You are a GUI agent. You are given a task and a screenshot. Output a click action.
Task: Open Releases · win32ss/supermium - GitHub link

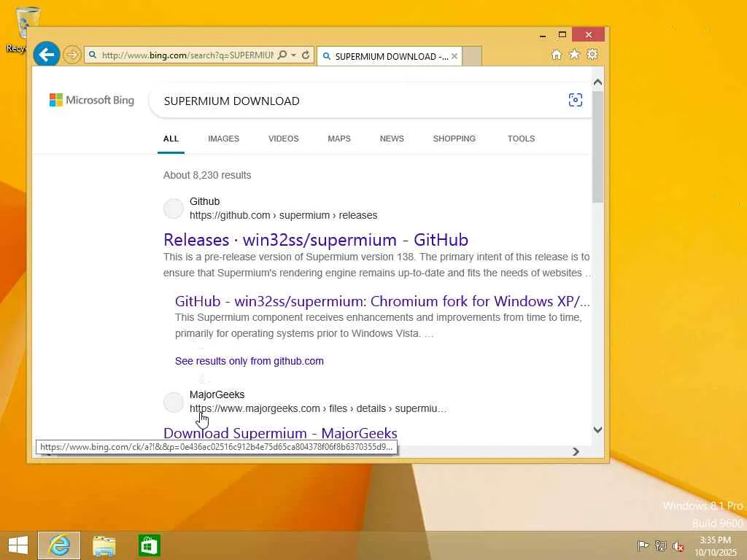(316, 239)
